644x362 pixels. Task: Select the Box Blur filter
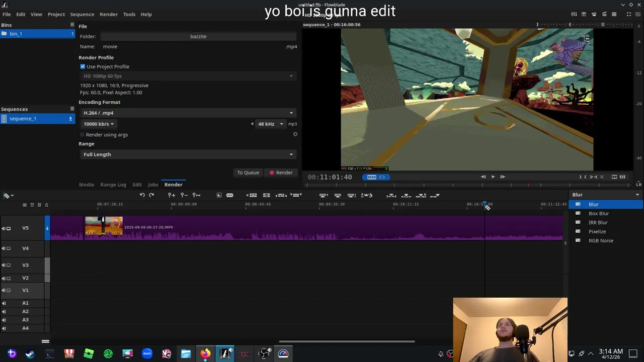606,213
